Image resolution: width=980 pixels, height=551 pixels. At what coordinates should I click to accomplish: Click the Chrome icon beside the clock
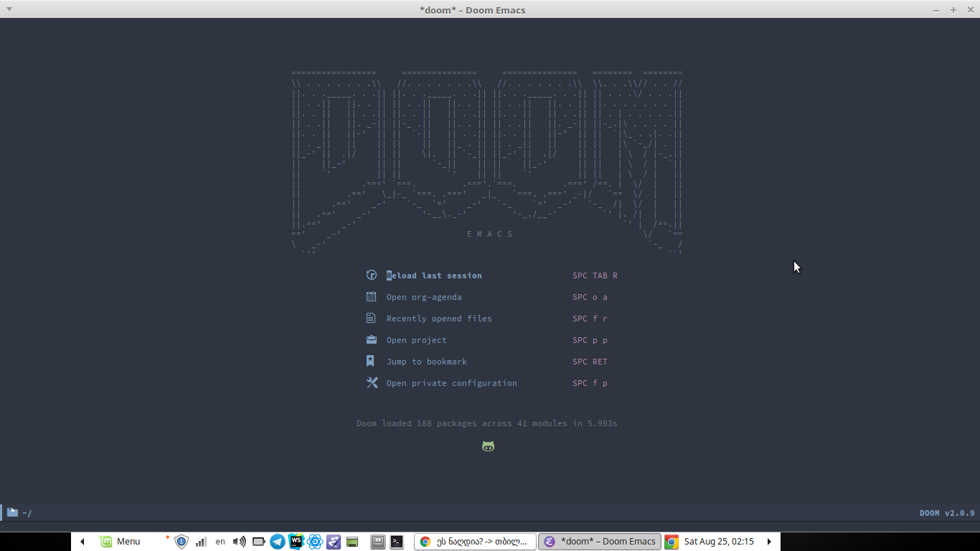click(x=672, y=542)
